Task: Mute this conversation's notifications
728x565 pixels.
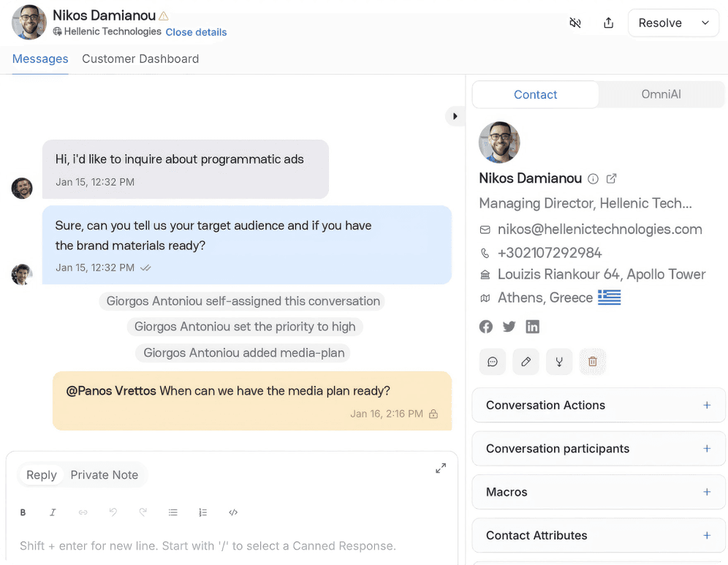Action: (x=575, y=23)
